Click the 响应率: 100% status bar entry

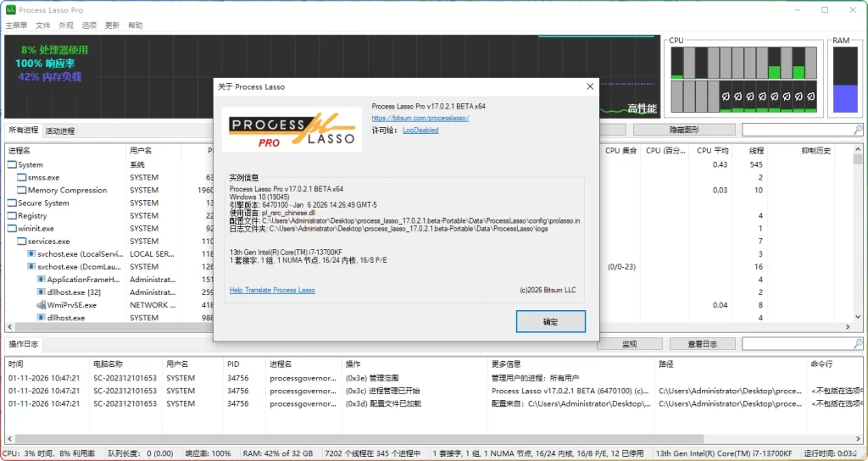point(209,453)
